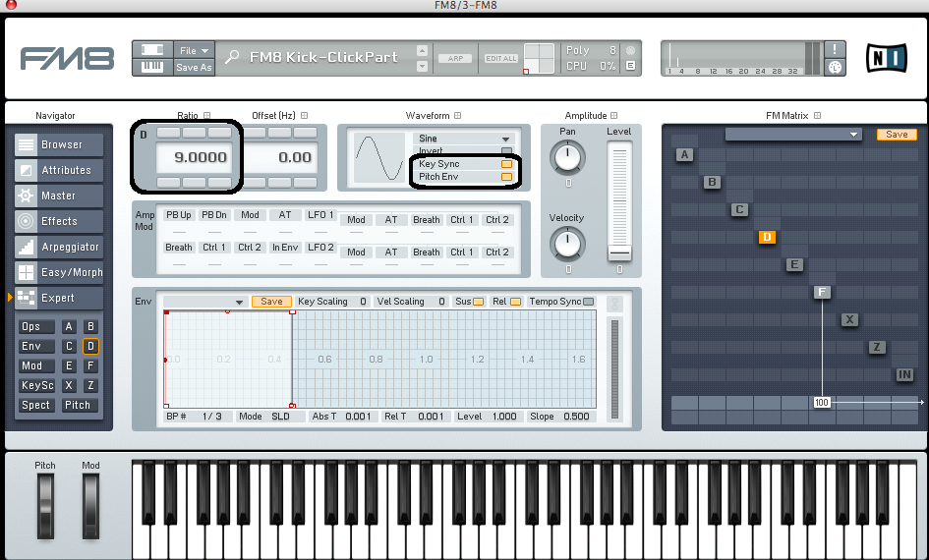
Task: Click the preset name search magnifier icon
Action: pyautogui.click(x=232, y=57)
